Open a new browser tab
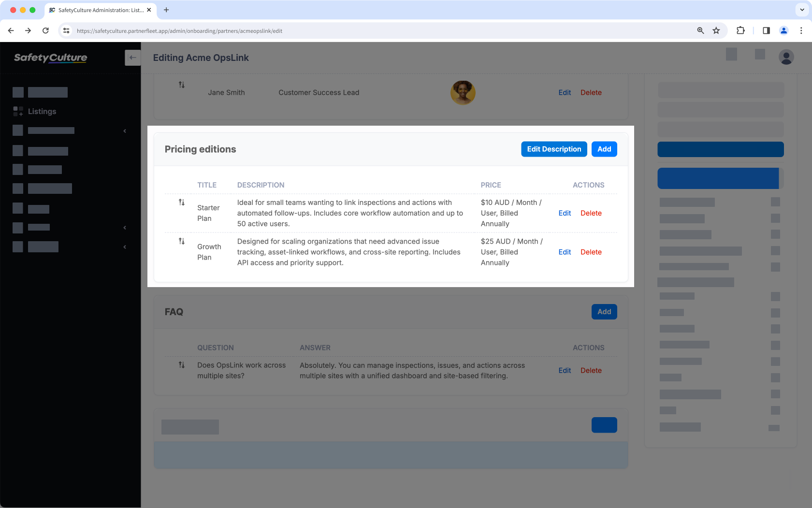Viewport: 812px width, 508px height. pos(166,10)
